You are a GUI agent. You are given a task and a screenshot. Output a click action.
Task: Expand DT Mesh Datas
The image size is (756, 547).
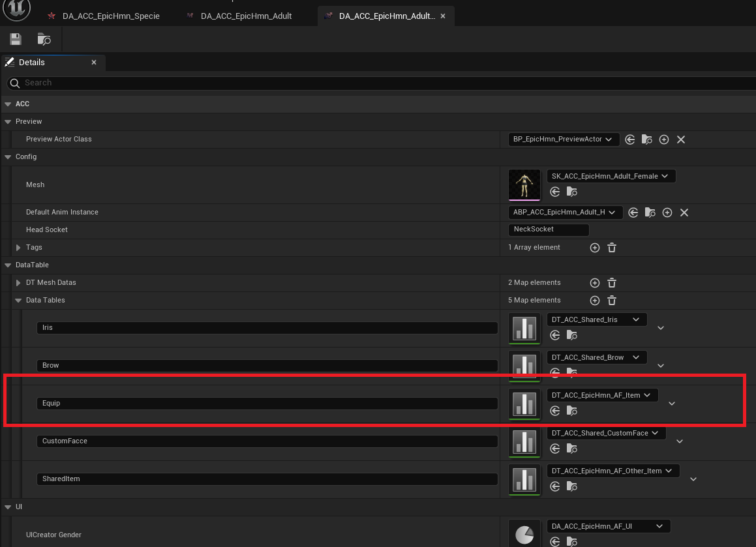[18, 282]
